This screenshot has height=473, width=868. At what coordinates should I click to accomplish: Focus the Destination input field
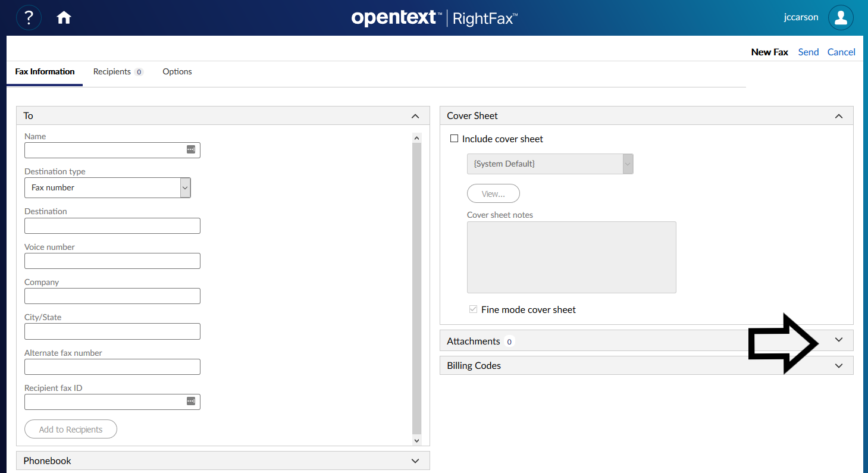[x=112, y=225]
